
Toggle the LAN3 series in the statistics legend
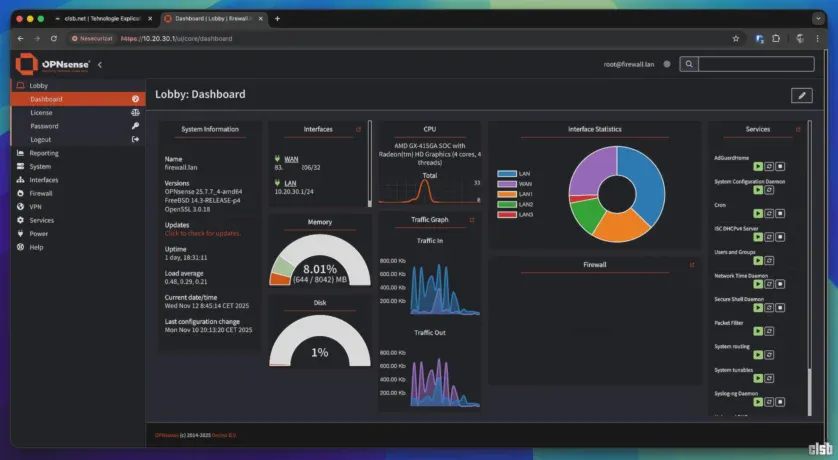515,214
